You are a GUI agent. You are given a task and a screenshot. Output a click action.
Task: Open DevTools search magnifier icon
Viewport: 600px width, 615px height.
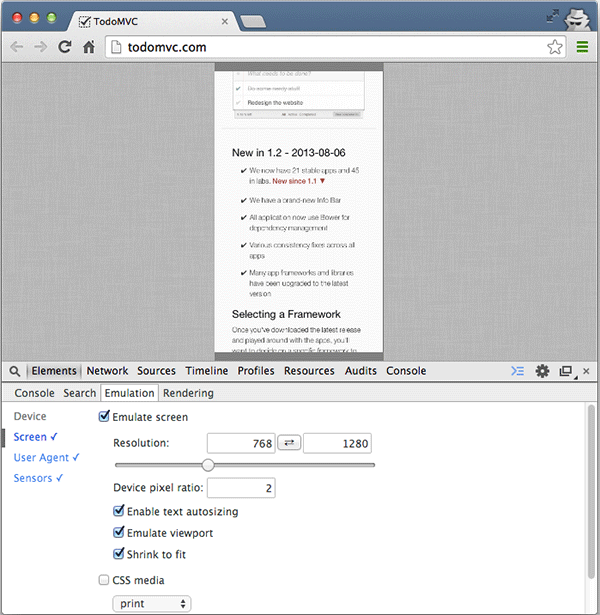(x=15, y=371)
